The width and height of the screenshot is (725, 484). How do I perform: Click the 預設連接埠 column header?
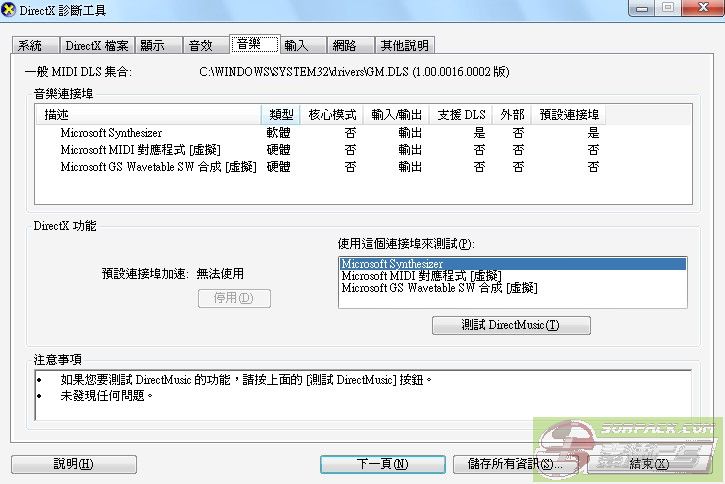click(x=570, y=115)
